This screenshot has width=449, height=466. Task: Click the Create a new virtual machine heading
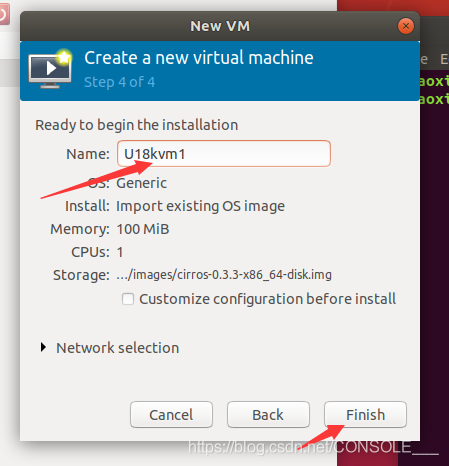(x=199, y=58)
